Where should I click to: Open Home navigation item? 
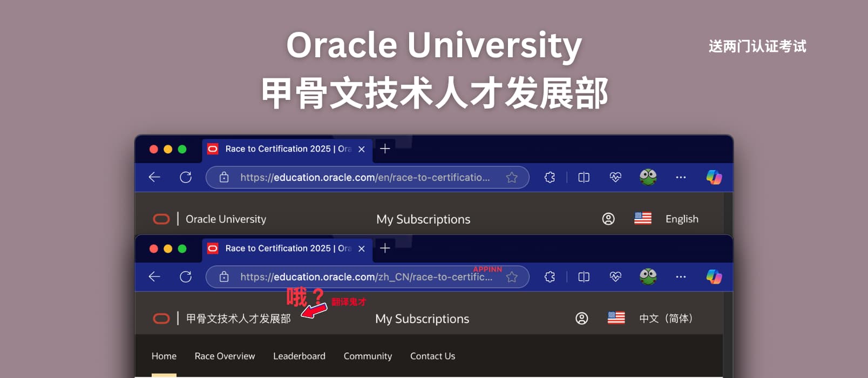coord(164,356)
